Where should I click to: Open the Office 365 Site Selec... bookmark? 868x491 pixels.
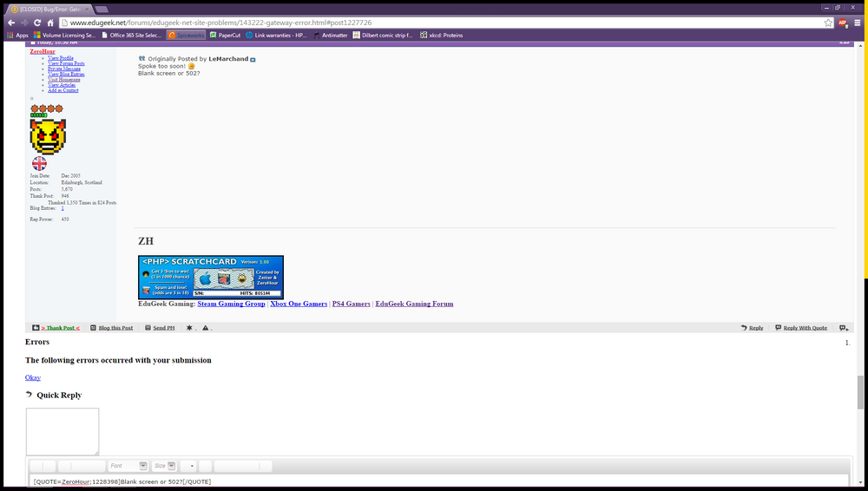coord(131,35)
